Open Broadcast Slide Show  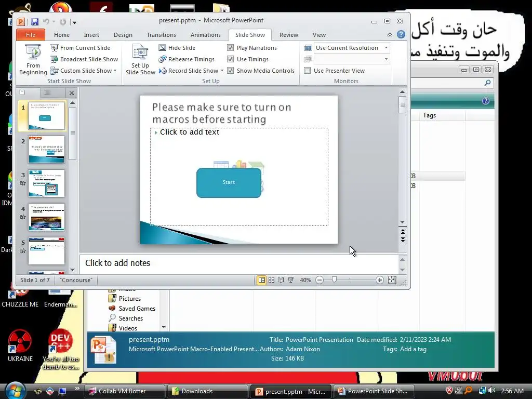point(84,59)
